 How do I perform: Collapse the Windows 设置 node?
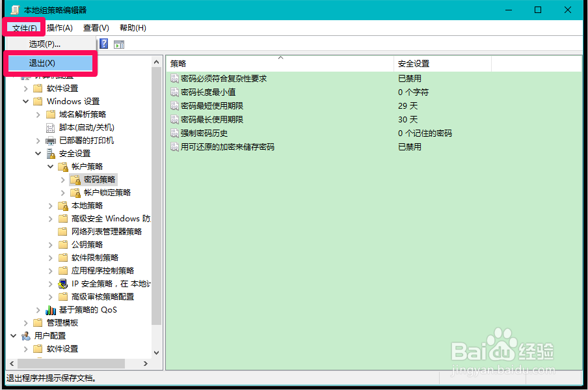[26, 101]
